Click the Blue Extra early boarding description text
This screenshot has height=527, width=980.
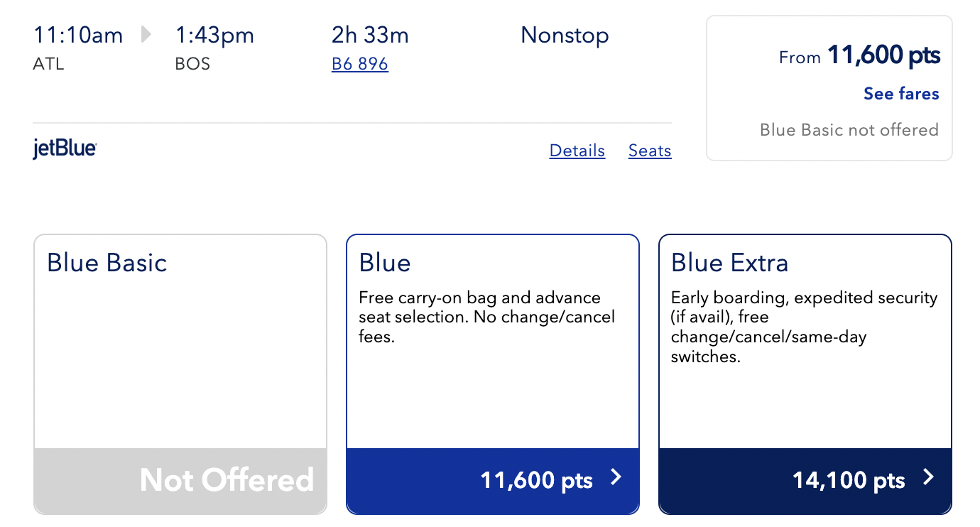[x=805, y=327]
